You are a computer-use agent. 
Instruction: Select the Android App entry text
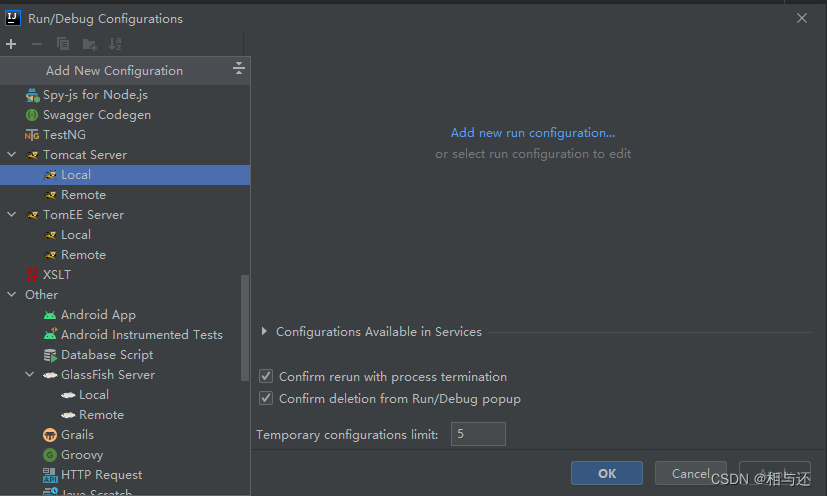coord(98,315)
